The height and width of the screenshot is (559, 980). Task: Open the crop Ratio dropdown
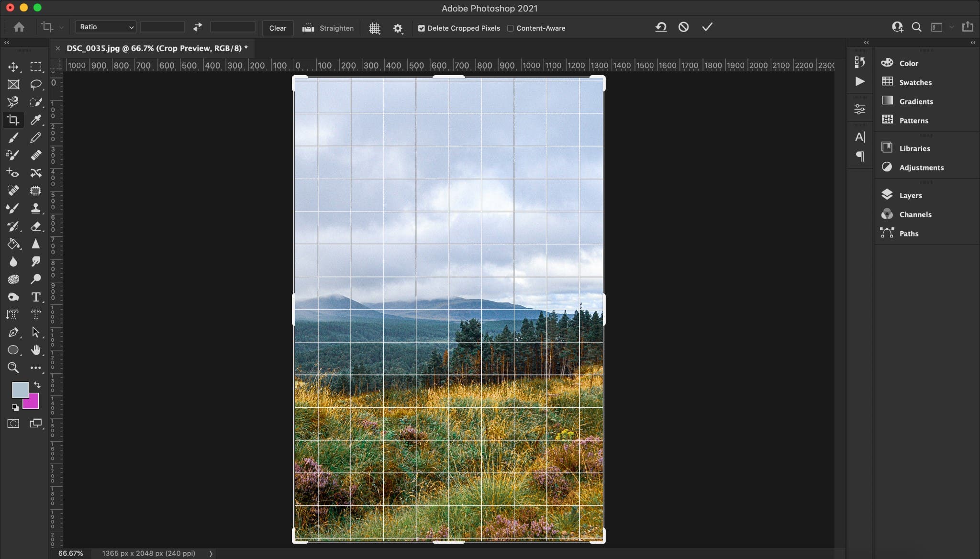point(105,27)
